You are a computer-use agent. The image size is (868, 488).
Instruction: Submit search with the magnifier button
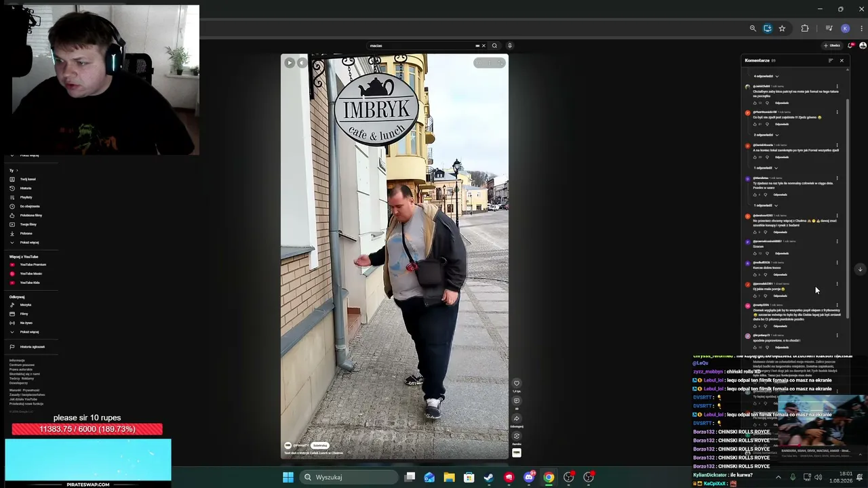494,45
